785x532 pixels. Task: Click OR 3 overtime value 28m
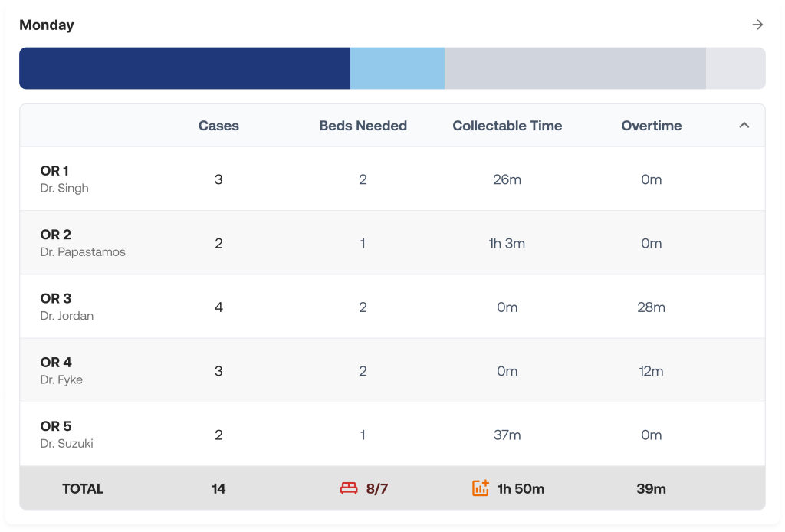click(x=652, y=307)
